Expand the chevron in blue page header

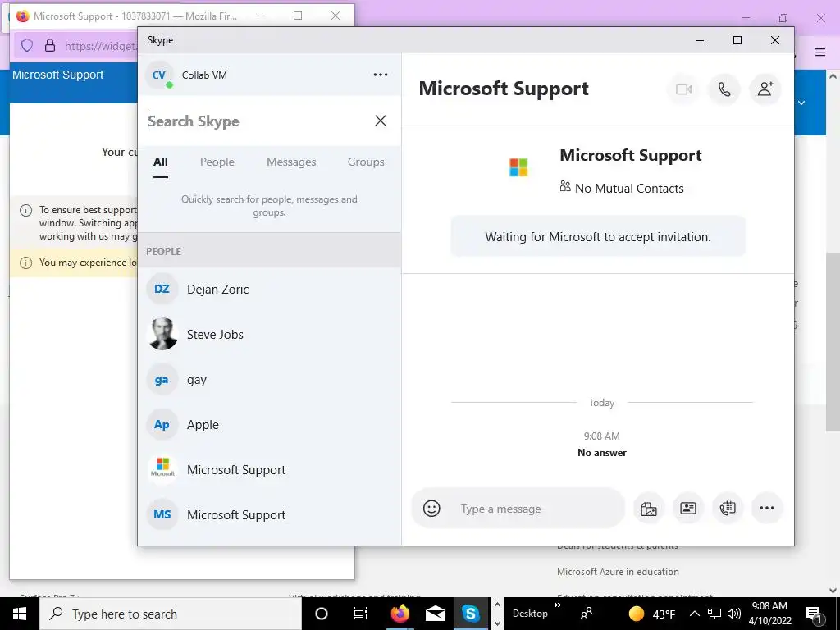click(x=801, y=103)
